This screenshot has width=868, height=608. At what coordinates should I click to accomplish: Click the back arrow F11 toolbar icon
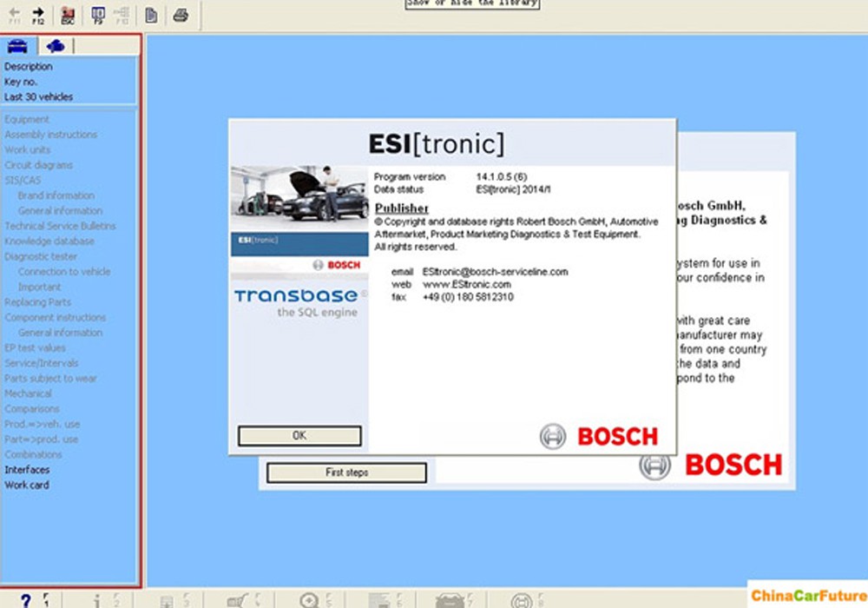[x=15, y=15]
